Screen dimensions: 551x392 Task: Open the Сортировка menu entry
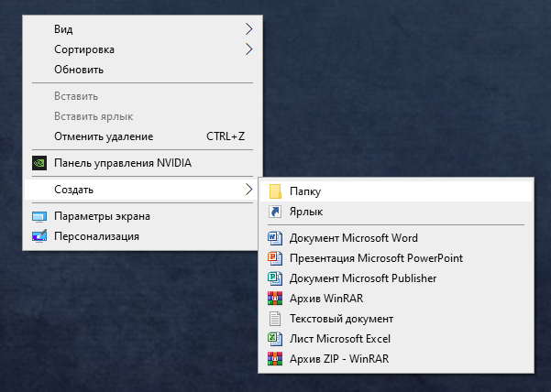pyautogui.click(x=143, y=49)
